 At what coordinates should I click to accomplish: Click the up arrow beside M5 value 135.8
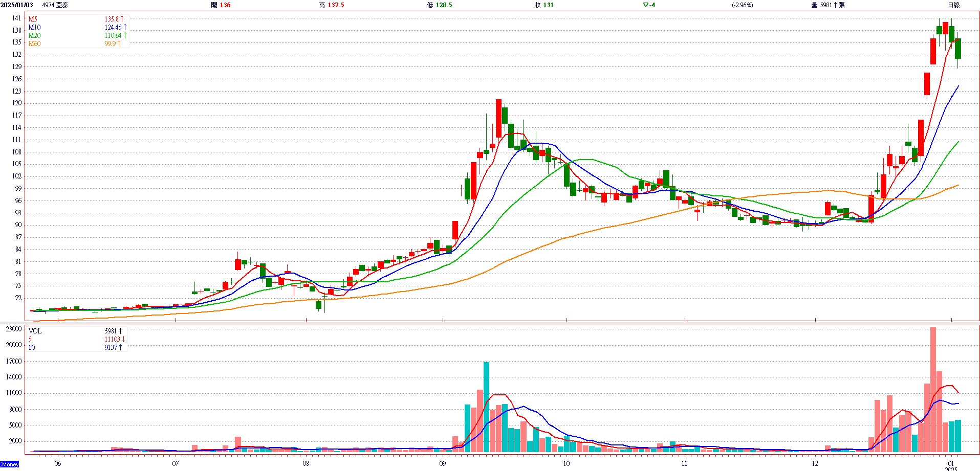tap(122, 19)
